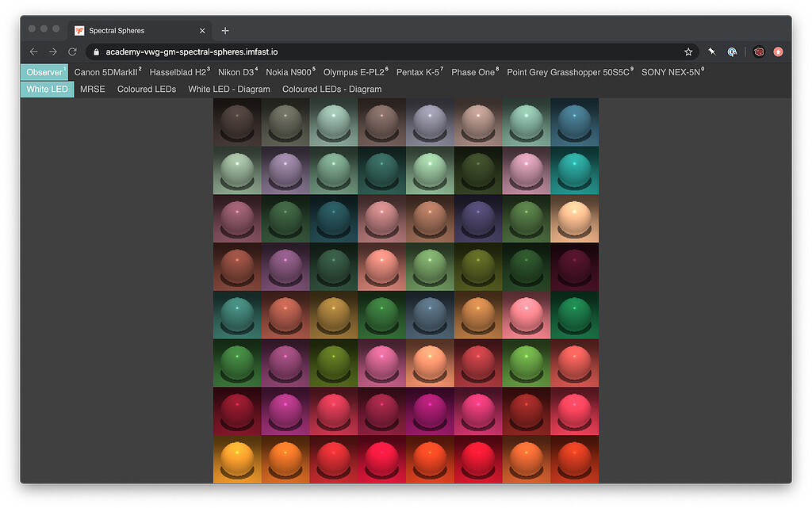Reload the Spectral Spheres page

coord(72,51)
